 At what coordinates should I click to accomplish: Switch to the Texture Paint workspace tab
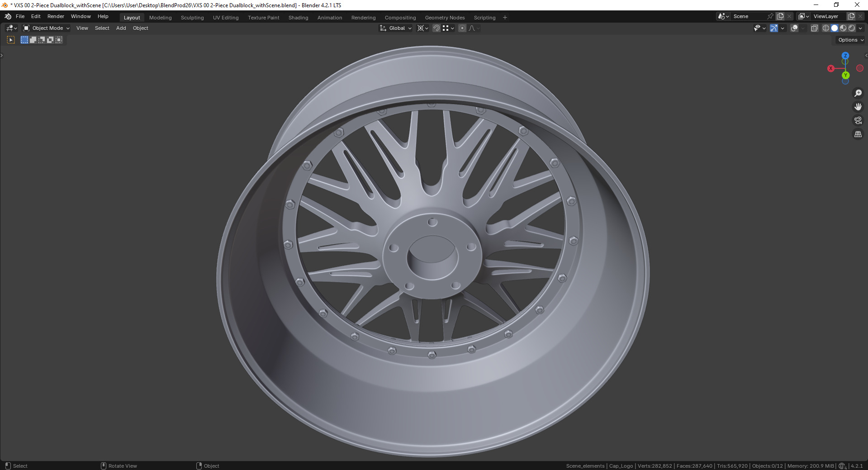[263, 18]
